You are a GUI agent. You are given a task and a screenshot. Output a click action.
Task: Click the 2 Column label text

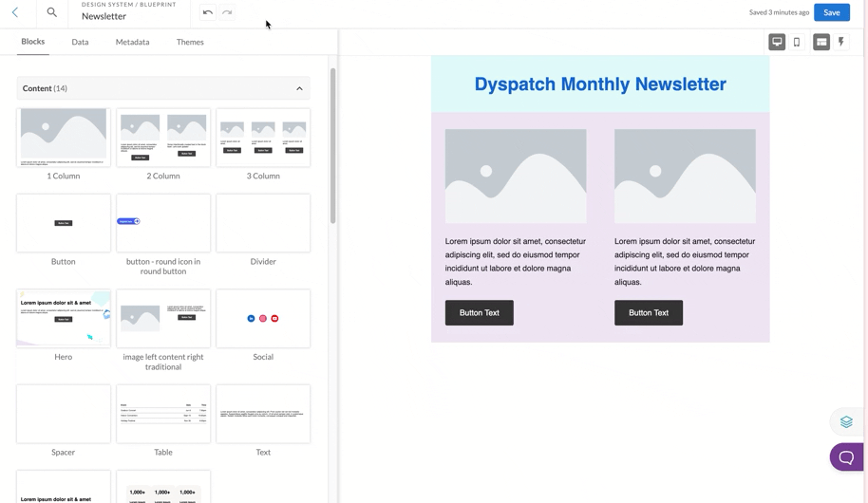(163, 176)
